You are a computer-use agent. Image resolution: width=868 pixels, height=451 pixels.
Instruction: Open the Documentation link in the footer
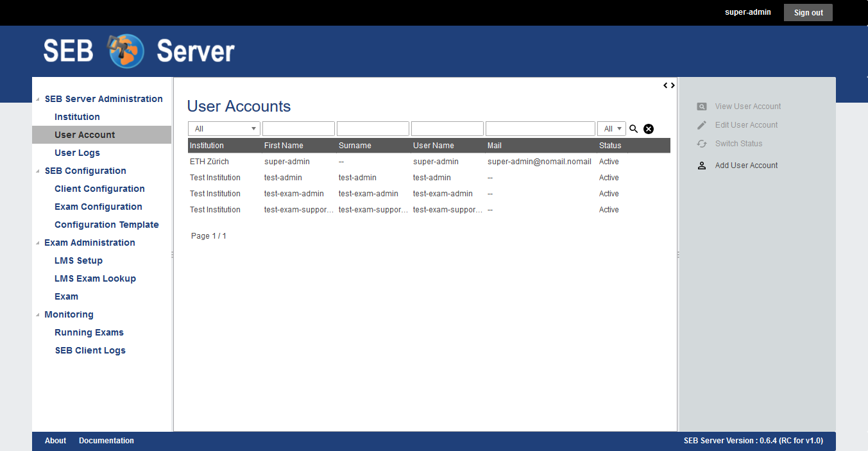coord(106,441)
